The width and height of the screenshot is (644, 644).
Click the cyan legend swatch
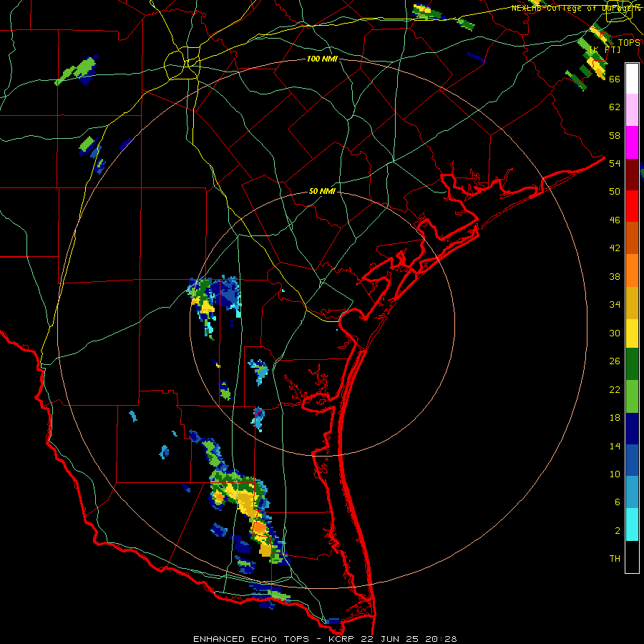click(632, 524)
